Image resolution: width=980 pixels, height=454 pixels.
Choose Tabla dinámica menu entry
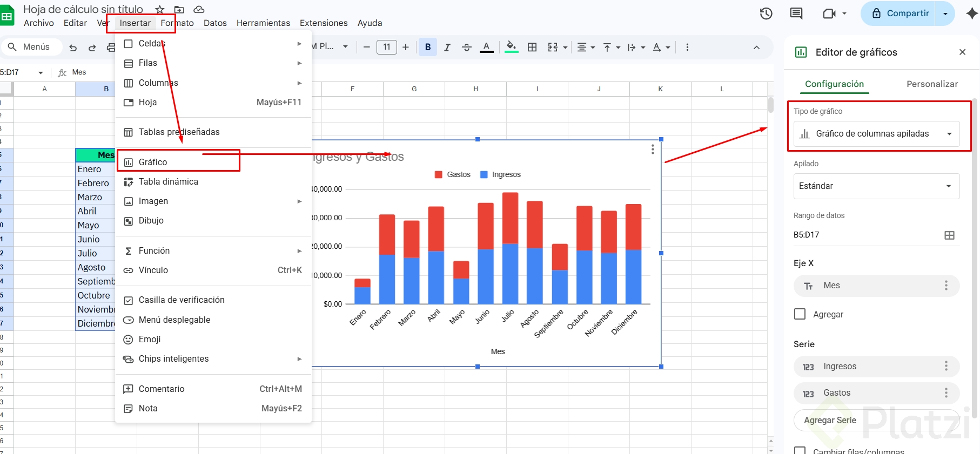pyautogui.click(x=213, y=181)
